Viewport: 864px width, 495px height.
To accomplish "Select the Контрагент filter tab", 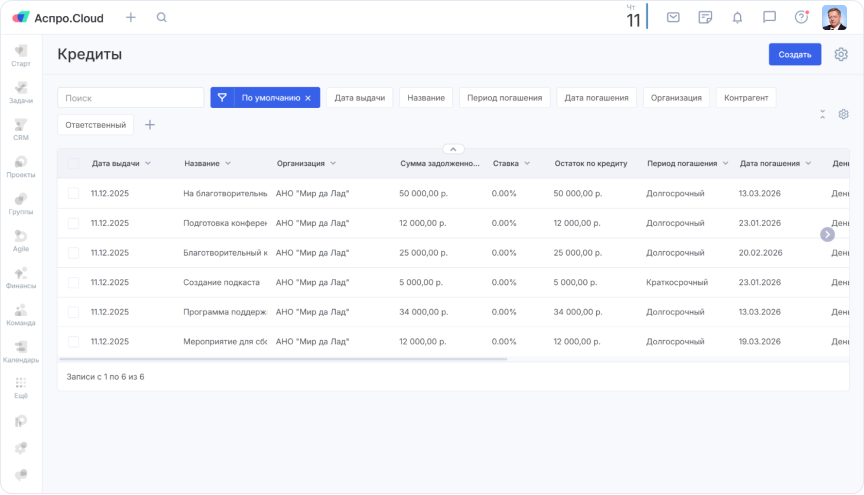I will [746, 98].
